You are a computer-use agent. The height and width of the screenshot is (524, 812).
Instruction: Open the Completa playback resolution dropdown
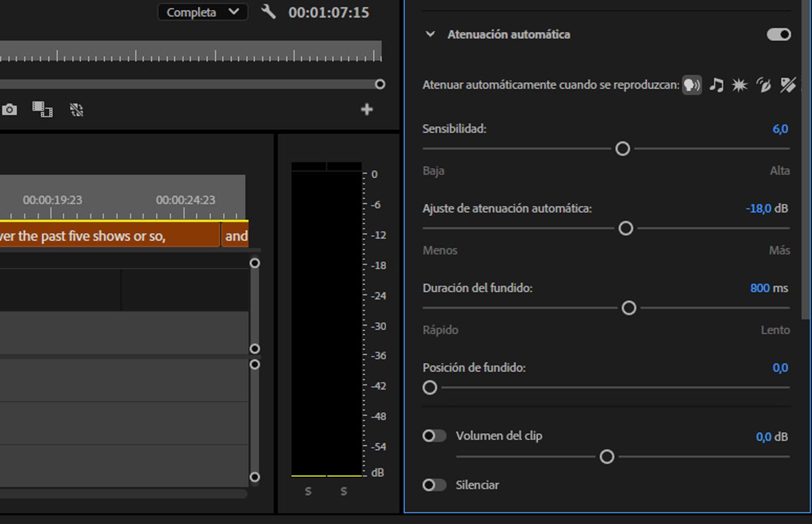203,12
